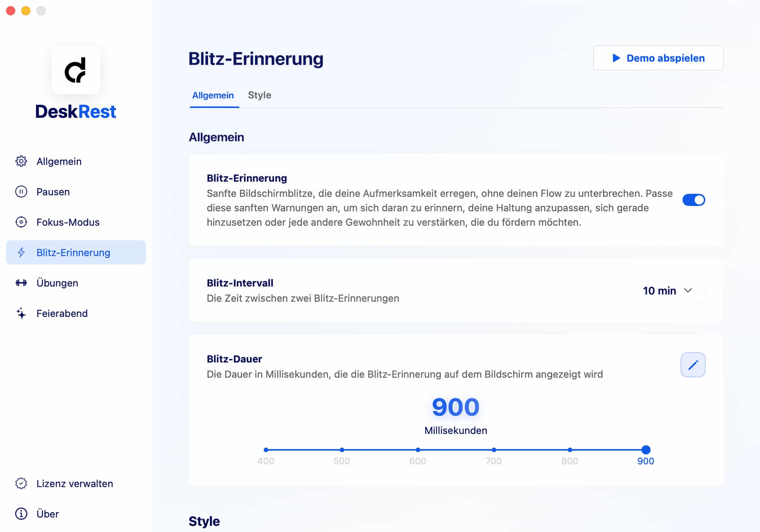Click the DeskRest app logo

76,70
